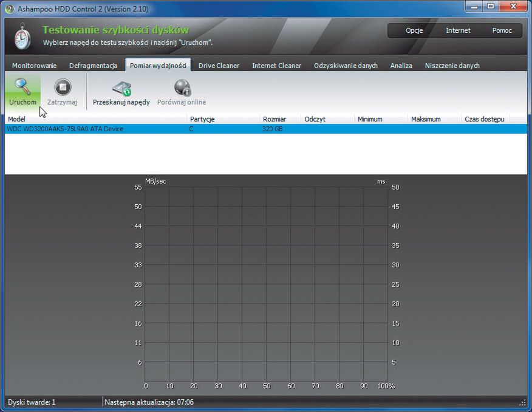The image size is (532, 412).
Task: Click the Uruchom magnifier icon
Action: coord(22,88)
